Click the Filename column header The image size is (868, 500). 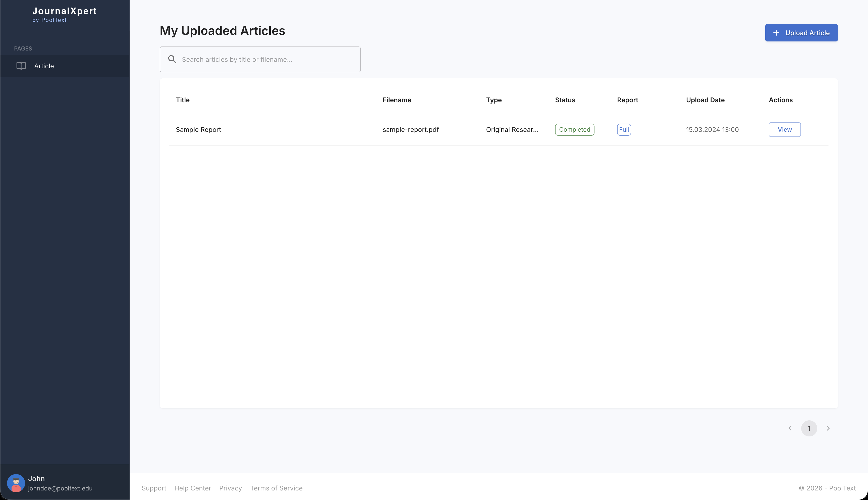click(x=397, y=100)
